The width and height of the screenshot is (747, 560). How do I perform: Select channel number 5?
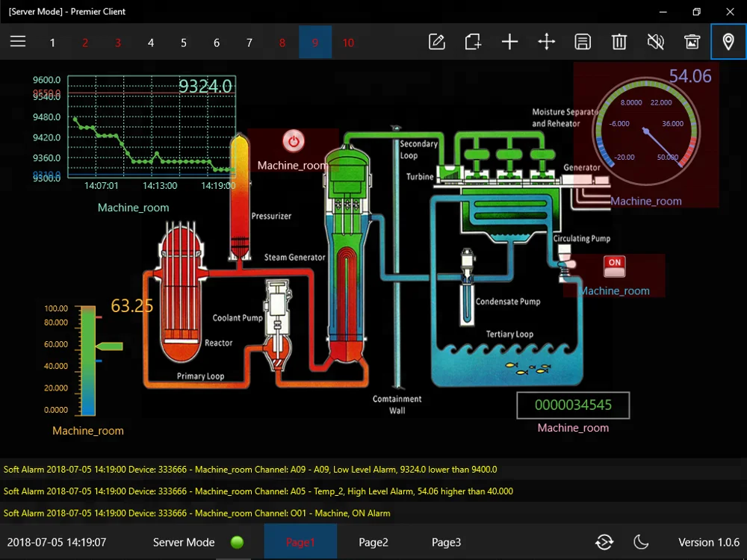coord(184,43)
